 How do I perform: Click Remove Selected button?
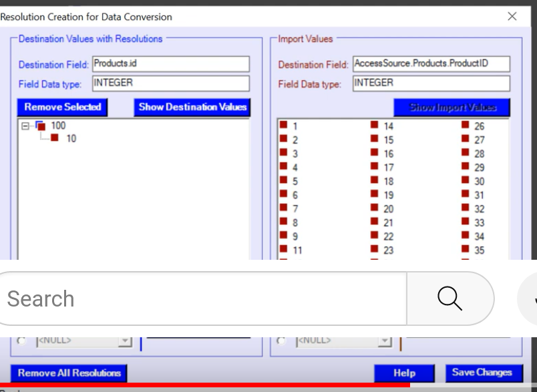coord(62,107)
